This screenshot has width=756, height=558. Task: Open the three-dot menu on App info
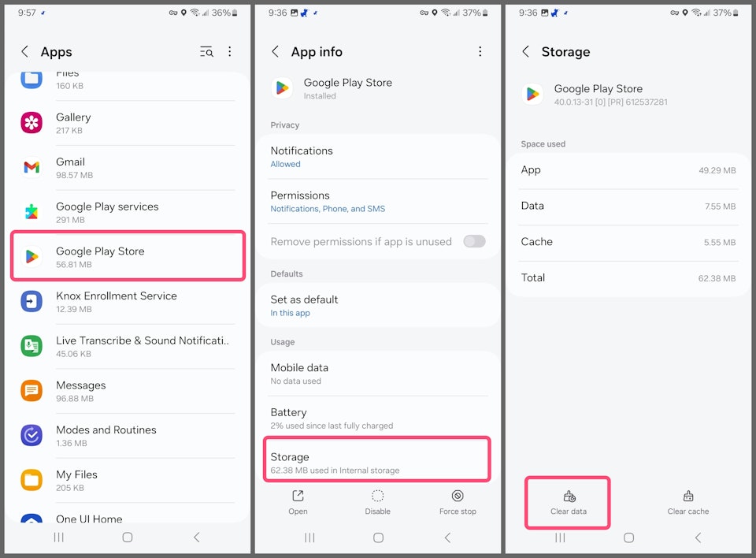pos(480,52)
